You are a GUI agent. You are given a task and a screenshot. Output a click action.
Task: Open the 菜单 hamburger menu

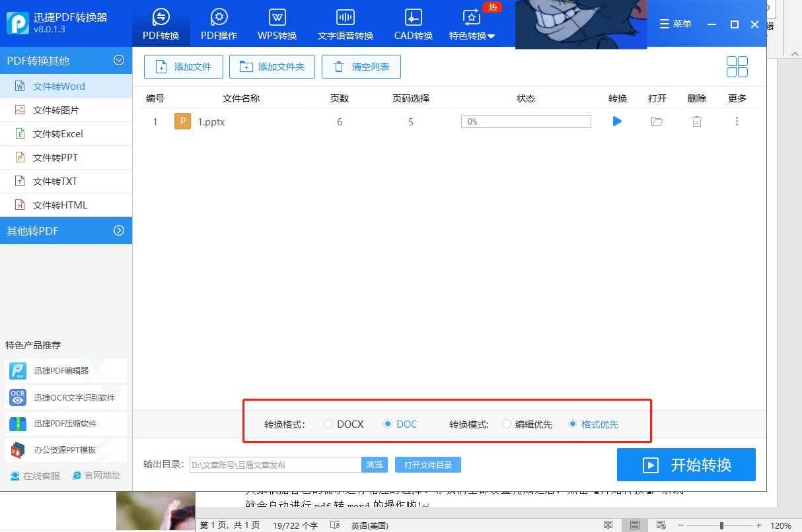point(675,23)
